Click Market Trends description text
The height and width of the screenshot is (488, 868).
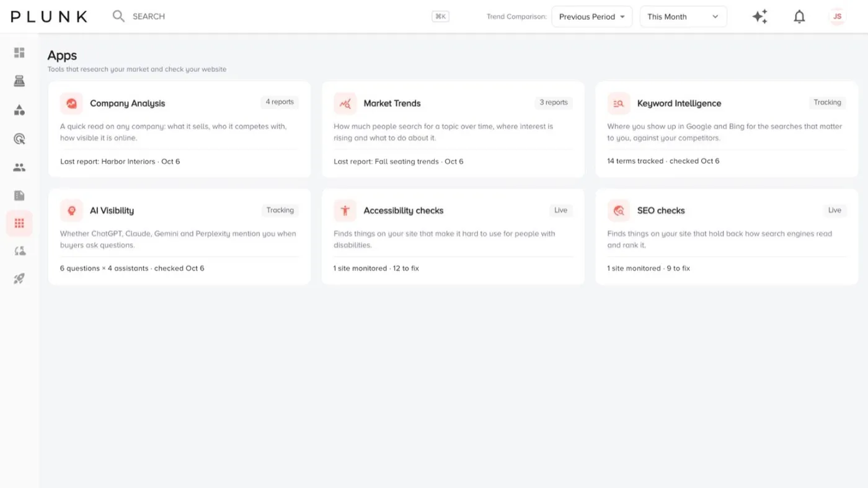click(443, 132)
